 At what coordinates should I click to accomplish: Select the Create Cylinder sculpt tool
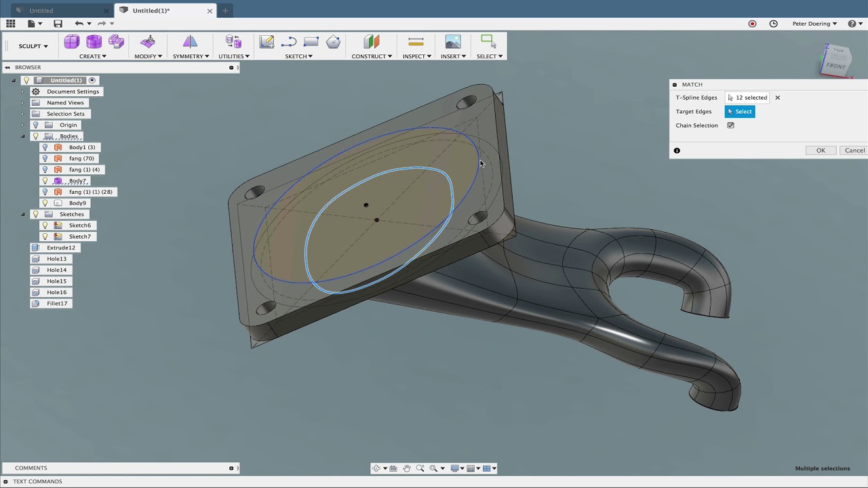click(x=94, y=42)
